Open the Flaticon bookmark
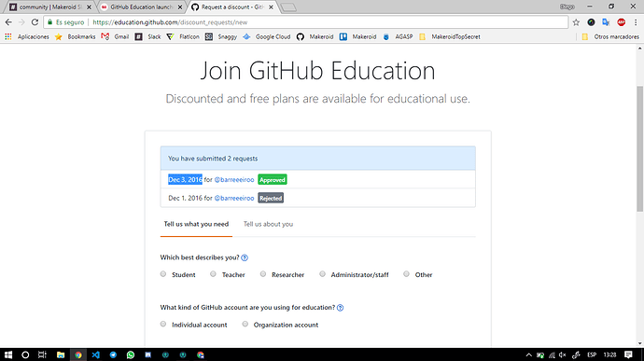Viewport: 644px width, 361px height. (x=183, y=36)
